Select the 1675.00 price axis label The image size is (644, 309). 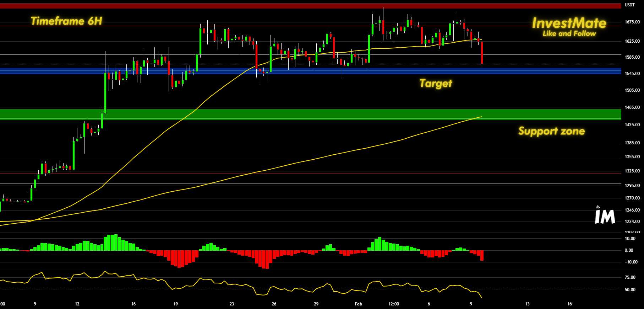pos(632,22)
